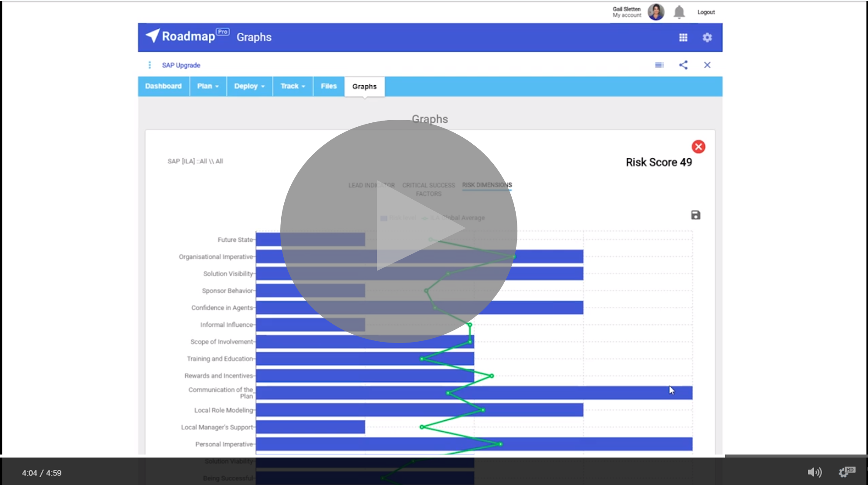The image size is (868, 485).
Task: Expand the Plan dropdown menu
Action: tap(208, 86)
